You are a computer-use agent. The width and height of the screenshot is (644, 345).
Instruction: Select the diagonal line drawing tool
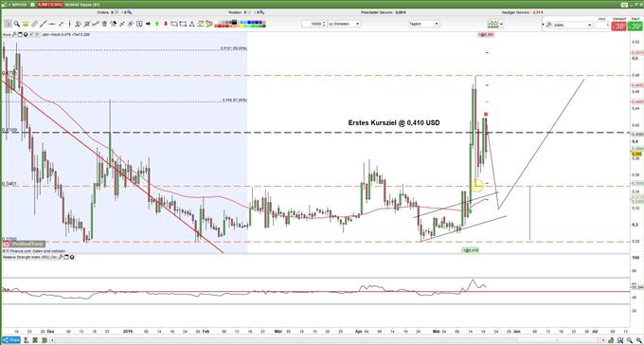[44, 24]
